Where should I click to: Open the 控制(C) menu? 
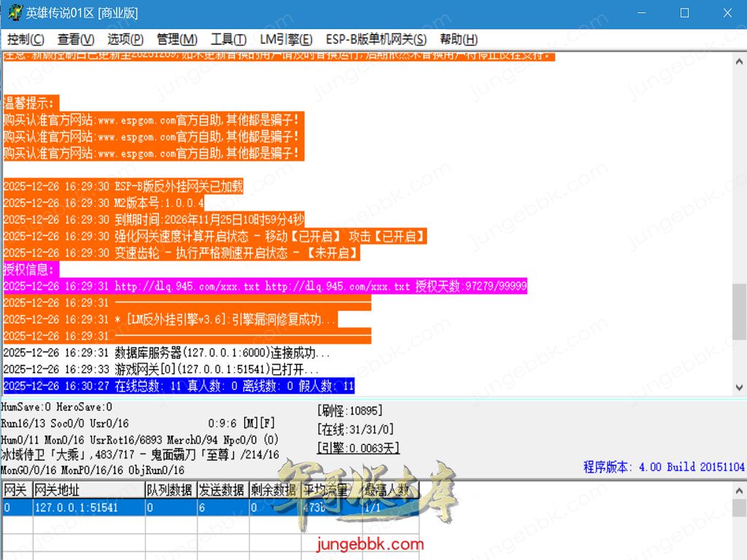coord(26,39)
